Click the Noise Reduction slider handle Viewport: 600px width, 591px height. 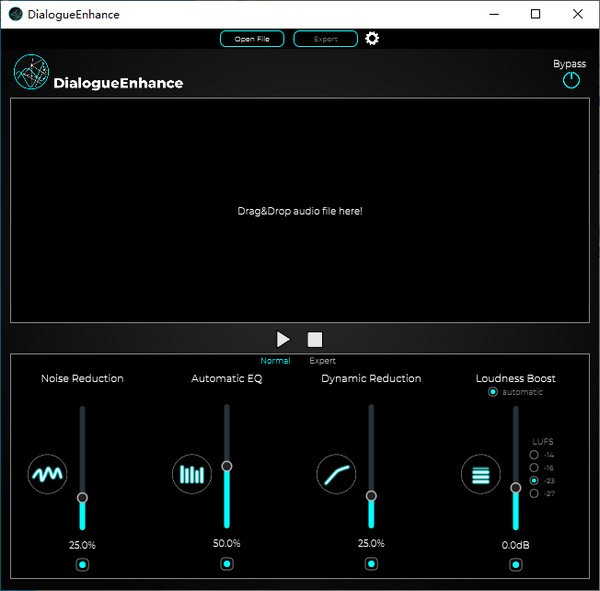tap(83, 497)
